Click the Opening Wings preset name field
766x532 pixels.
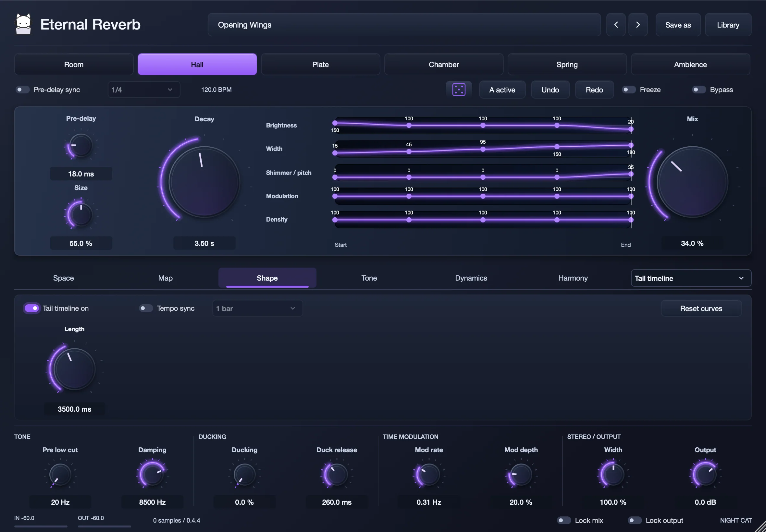tap(404, 25)
